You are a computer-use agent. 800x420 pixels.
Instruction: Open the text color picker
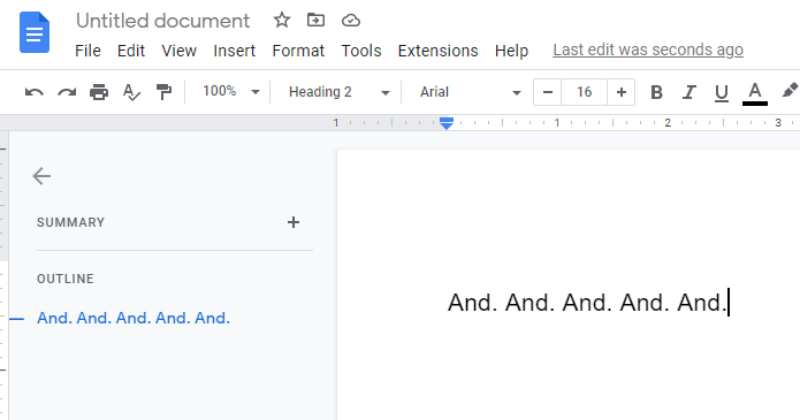pos(755,92)
